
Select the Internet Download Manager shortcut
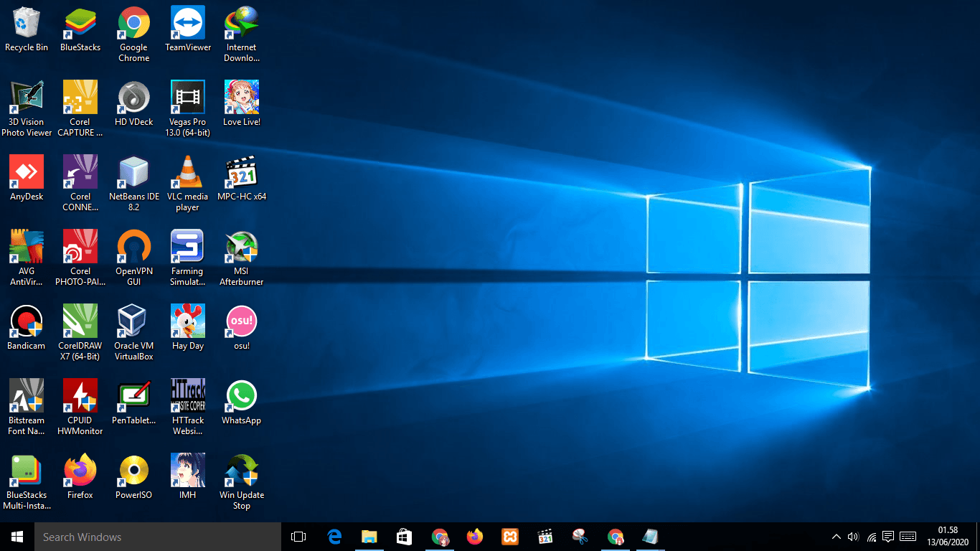(x=242, y=34)
